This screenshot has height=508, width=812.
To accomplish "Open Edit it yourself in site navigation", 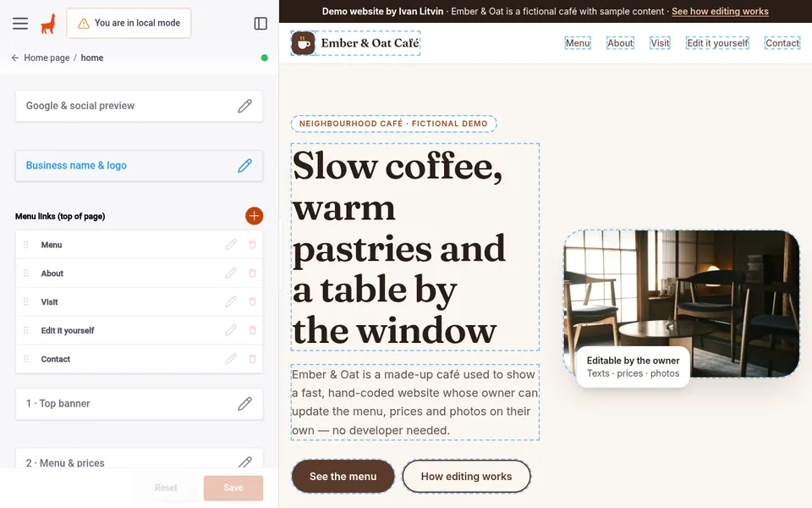I will (717, 43).
